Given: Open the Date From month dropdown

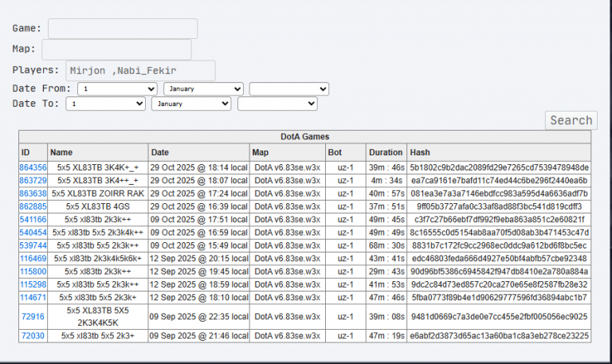Looking at the screenshot, I should (203, 89).
